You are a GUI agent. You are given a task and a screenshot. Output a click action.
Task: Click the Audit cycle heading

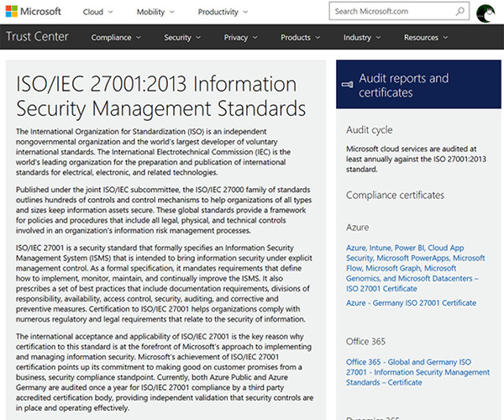(370, 130)
